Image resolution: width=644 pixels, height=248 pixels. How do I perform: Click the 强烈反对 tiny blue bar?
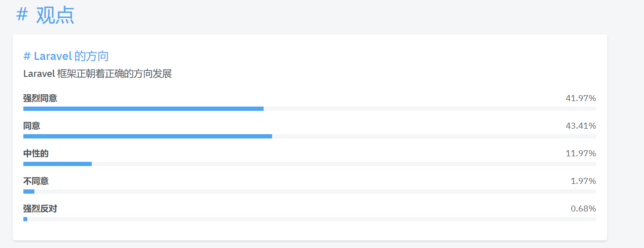(25, 219)
